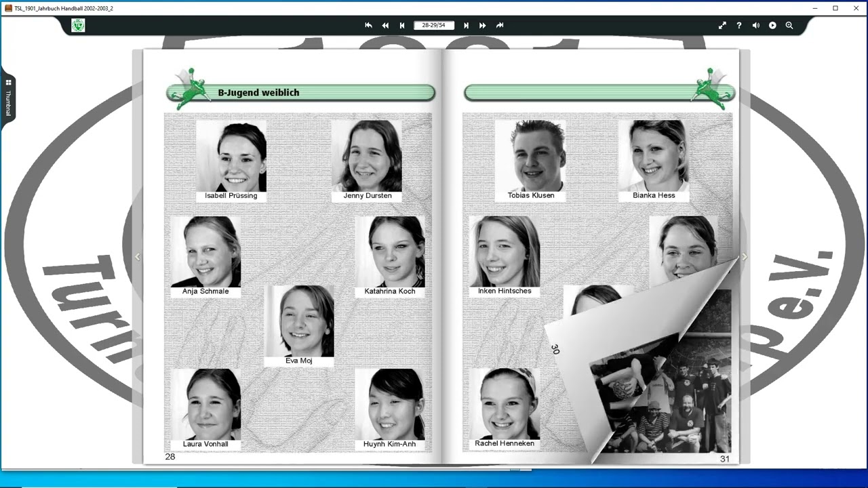868x488 pixels.
Task: Start the auto-flip play button
Action: [x=772, y=25]
